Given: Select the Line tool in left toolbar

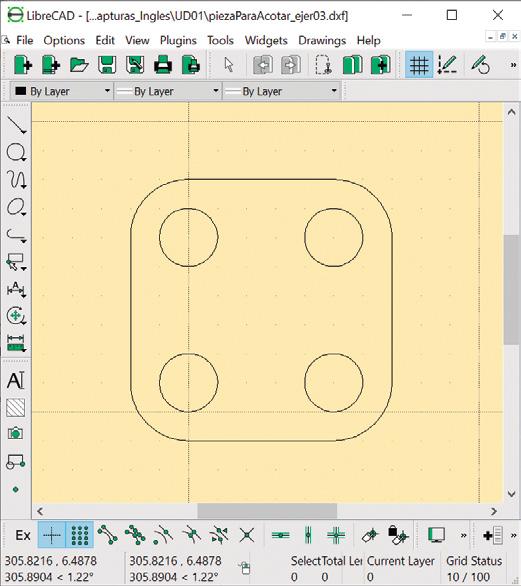Looking at the screenshot, I should 16,125.
